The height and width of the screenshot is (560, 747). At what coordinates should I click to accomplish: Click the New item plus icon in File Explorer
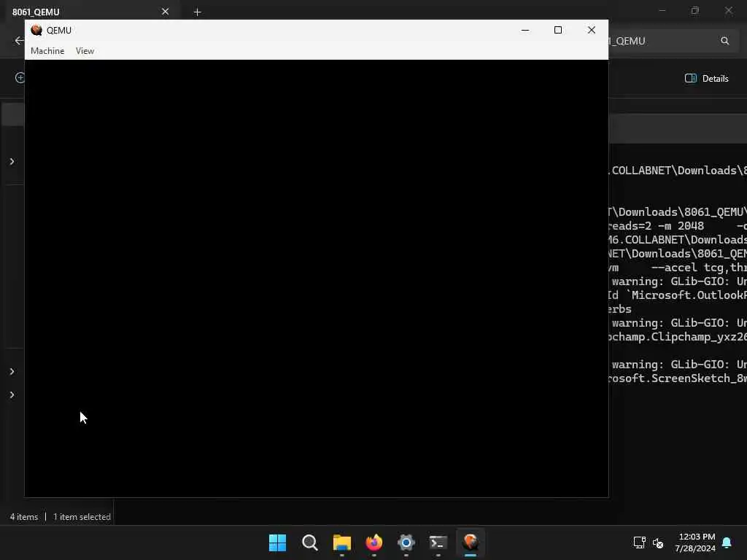click(x=20, y=77)
